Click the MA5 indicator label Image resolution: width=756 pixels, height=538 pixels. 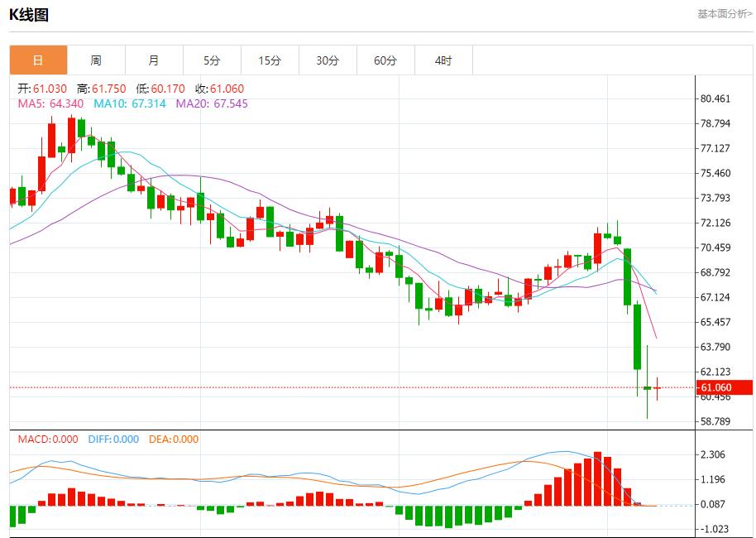click(x=51, y=103)
